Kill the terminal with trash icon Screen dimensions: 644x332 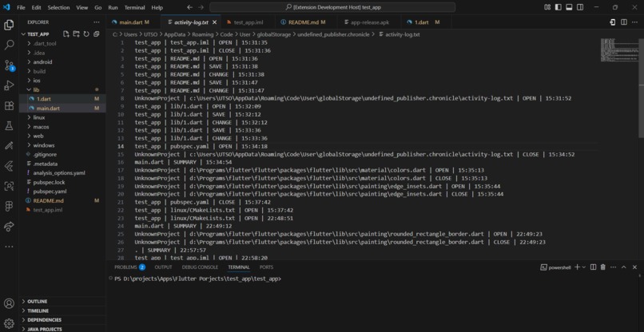click(x=603, y=267)
